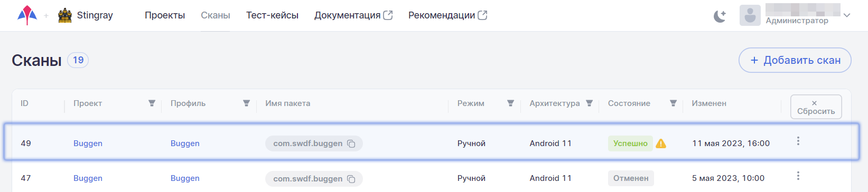Go to Проекты menu item
The image size is (868, 192).
click(x=165, y=15)
